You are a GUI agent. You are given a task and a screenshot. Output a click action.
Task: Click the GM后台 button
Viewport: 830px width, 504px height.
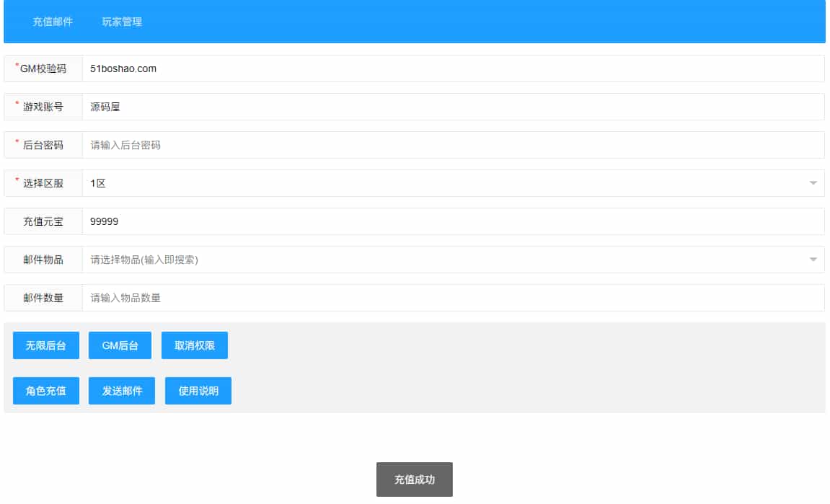pyautogui.click(x=120, y=345)
